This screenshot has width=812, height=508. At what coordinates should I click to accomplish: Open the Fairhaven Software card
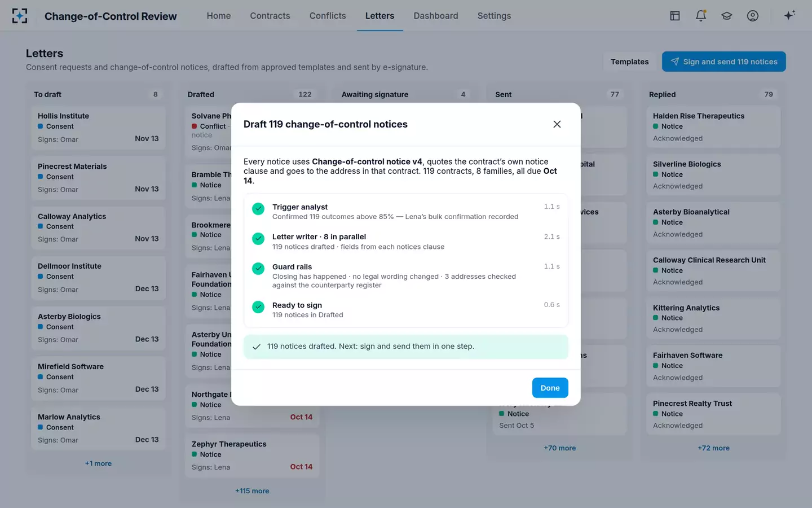pyautogui.click(x=713, y=366)
